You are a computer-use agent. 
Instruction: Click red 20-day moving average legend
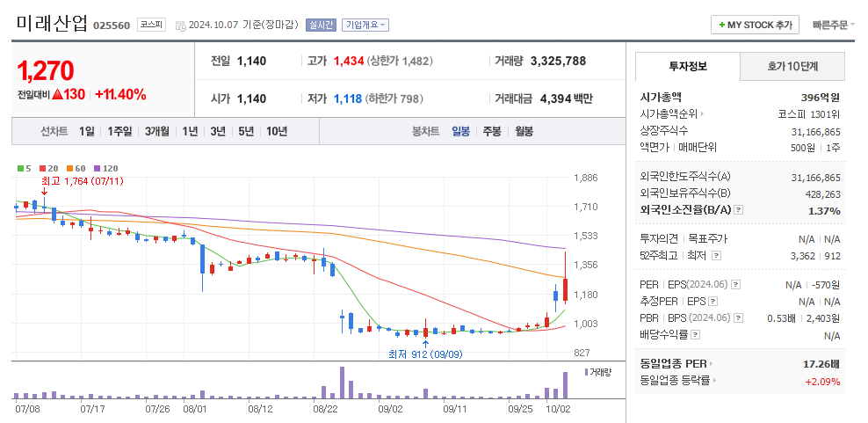click(x=47, y=169)
